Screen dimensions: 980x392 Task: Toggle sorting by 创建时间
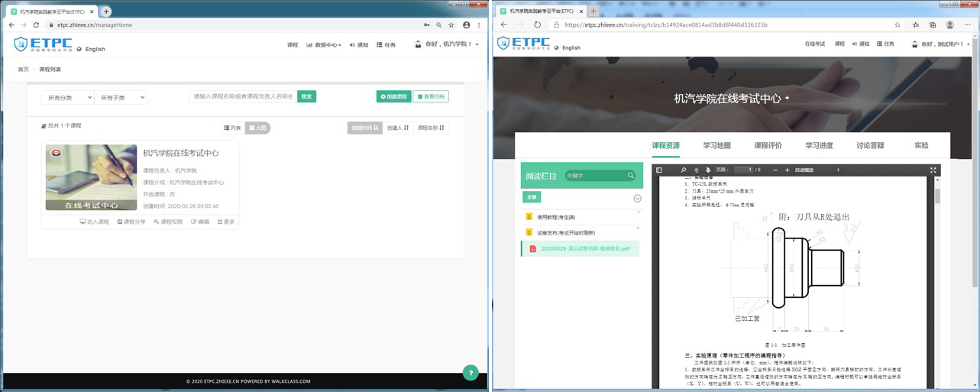365,128
